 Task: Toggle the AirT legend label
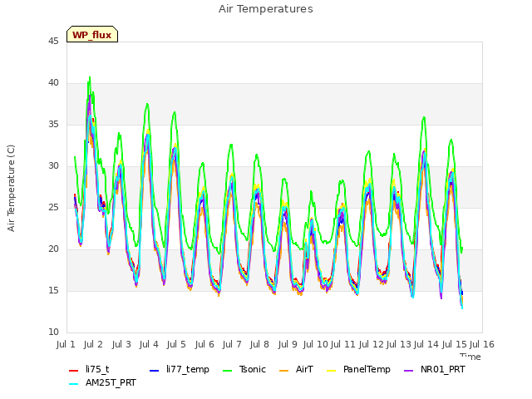coord(304,369)
